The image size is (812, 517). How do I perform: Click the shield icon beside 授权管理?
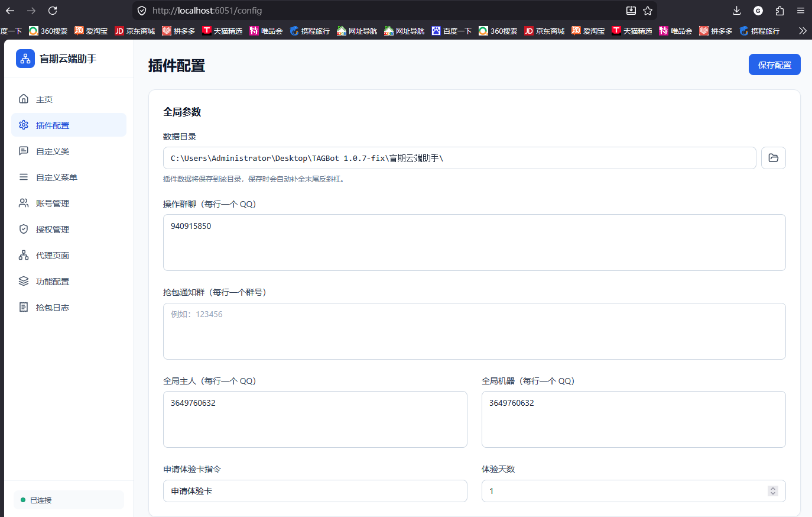pyautogui.click(x=24, y=229)
